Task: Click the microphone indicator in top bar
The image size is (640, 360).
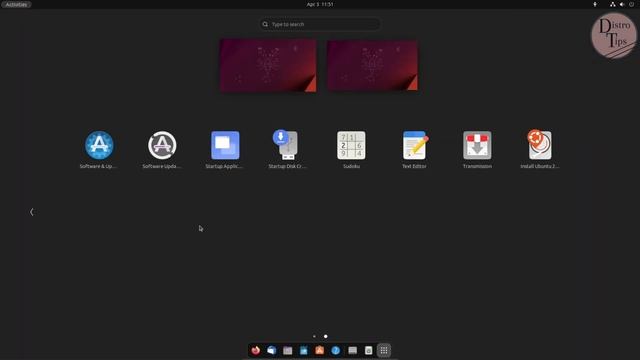Action: pyautogui.click(x=595, y=4)
